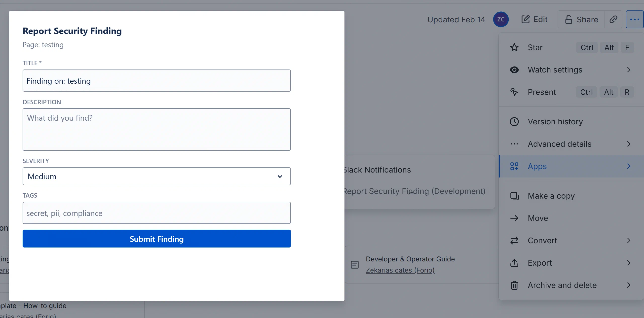
Task: Click the Star icon in the menu
Action: click(x=514, y=47)
